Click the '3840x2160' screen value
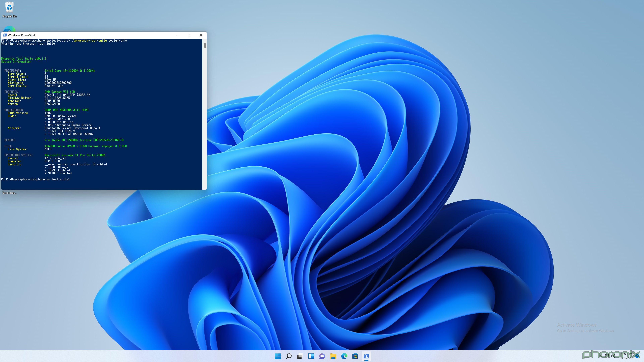The width and height of the screenshot is (644, 362). [52, 104]
